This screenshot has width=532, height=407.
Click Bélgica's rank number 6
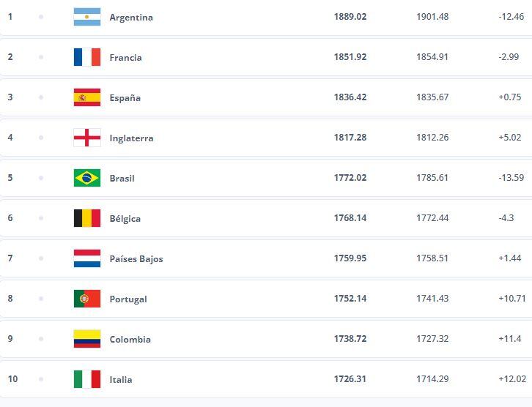tap(10, 218)
